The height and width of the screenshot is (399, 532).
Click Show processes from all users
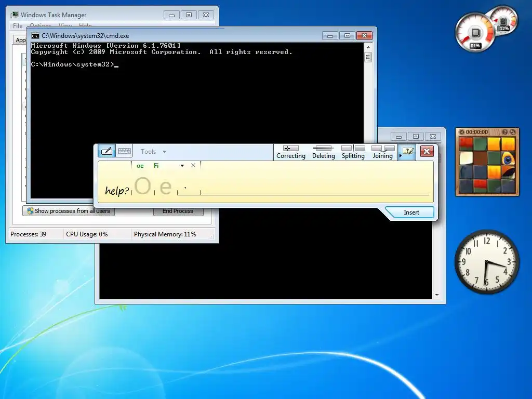(69, 211)
